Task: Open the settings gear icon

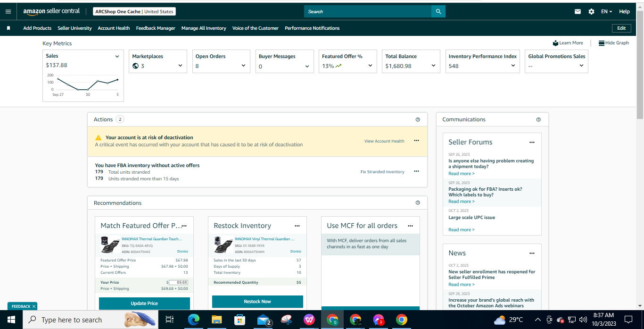Action: [591, 11]
